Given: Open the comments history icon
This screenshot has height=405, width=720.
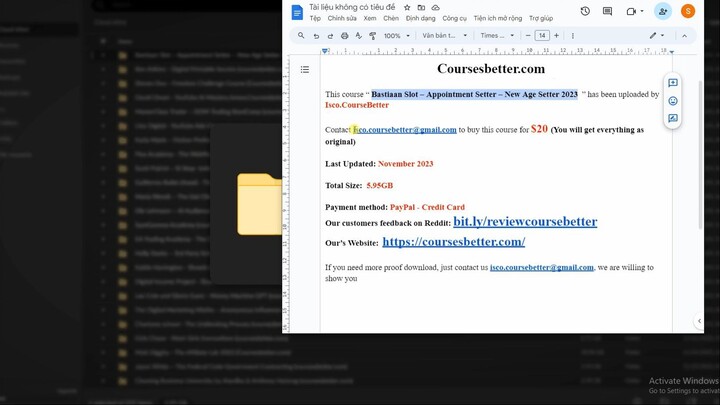Looking at the screenshot, I should point(607,11).
